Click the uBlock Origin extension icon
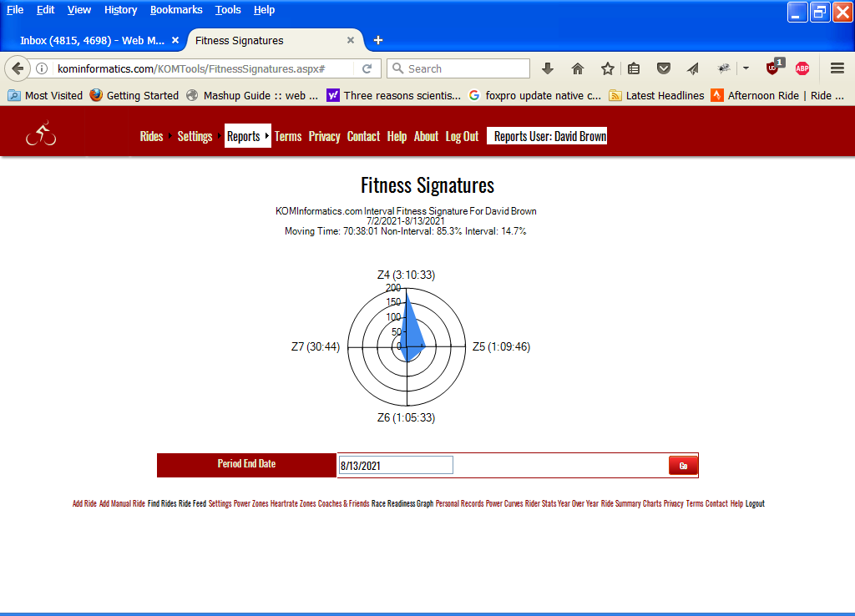855x616 pixels. coord(772,68)
